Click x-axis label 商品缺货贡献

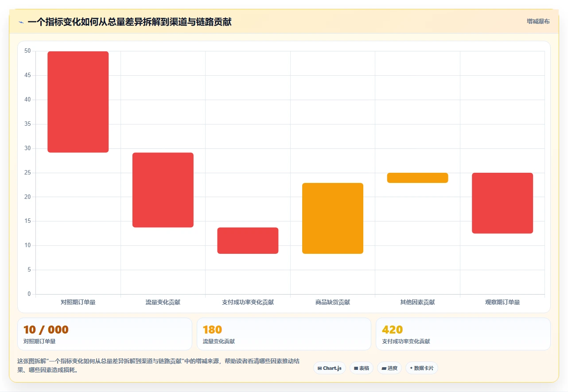pyautogui.click(x=333, y=302)
